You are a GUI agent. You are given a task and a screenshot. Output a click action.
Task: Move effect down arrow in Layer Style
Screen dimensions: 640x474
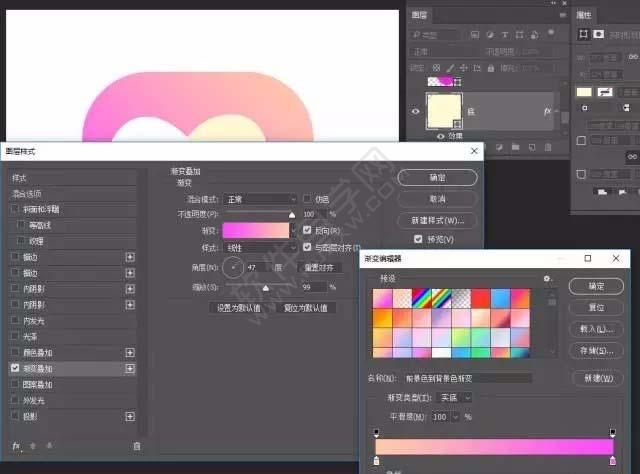49,446
